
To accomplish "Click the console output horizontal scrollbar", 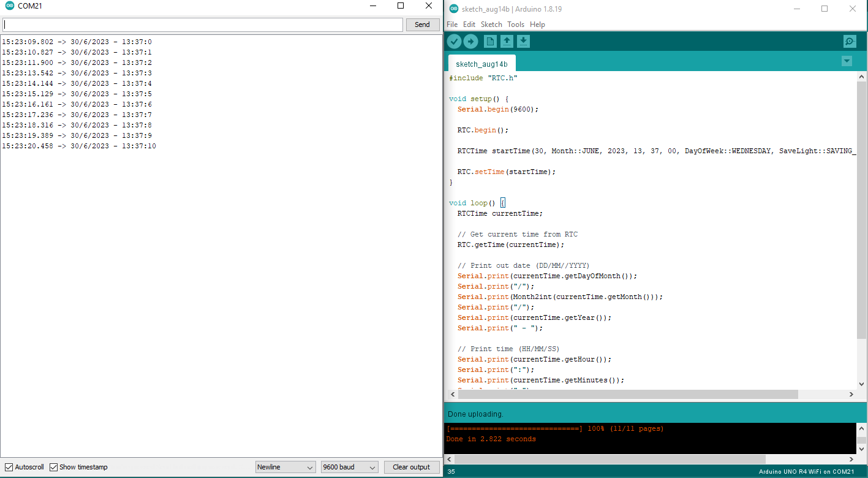I will pyautogui.click(x=610, y=459).
